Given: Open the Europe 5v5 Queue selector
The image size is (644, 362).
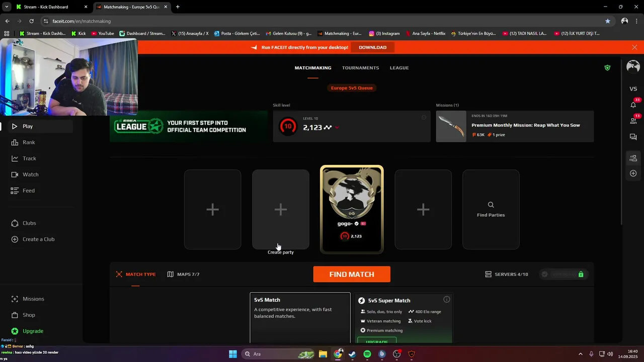Looking at the screenshot, I should tap(352, 88).
